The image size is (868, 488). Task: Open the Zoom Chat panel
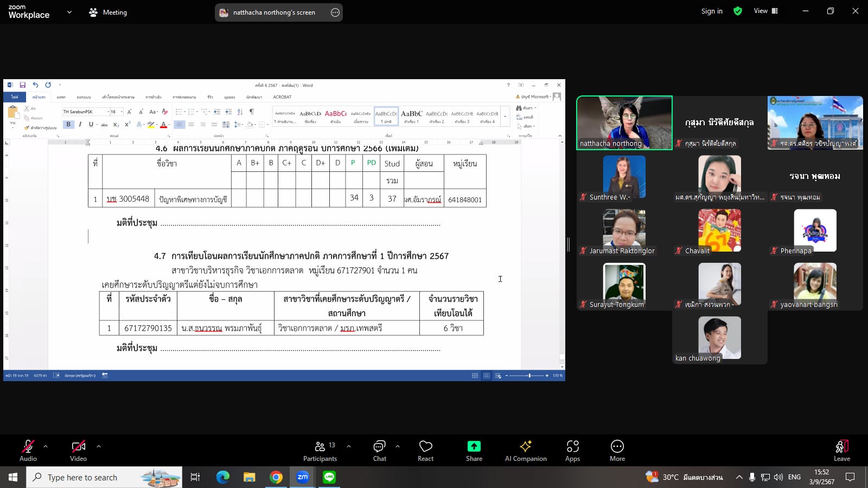point(379,450)
